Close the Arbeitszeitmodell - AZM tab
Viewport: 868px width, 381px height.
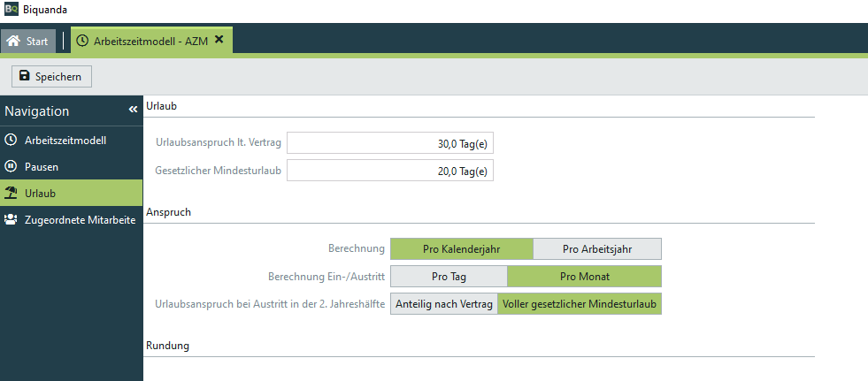pos(219,40)
